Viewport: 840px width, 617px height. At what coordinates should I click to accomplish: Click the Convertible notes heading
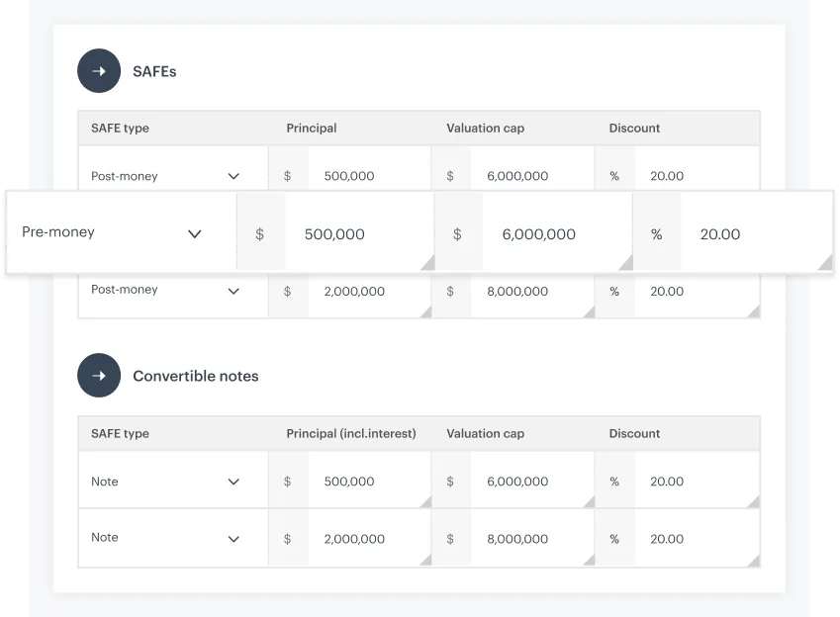[x=196, y=376]
